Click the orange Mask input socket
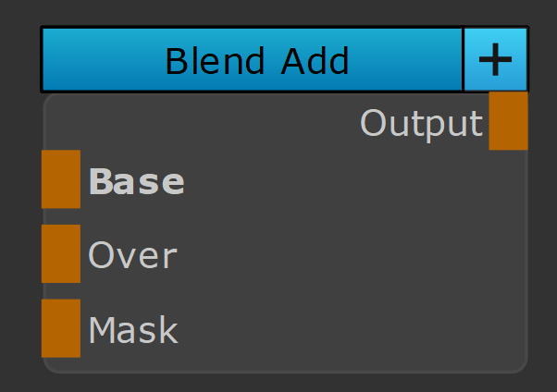Viewport: 557px width, 392px height. [61, 328]
